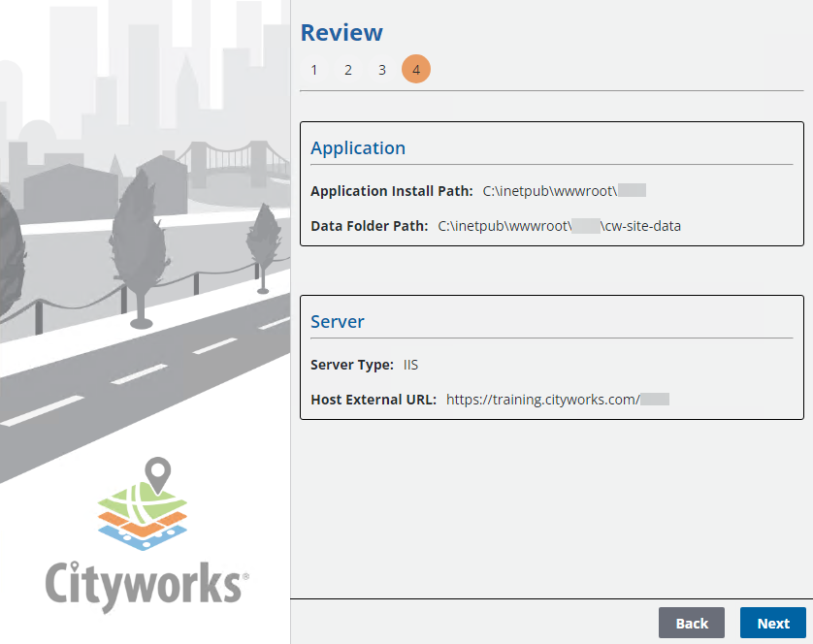Screen dimensions: 813x644
Task: Go to step 1 of wizard
Action: (313, 70)
